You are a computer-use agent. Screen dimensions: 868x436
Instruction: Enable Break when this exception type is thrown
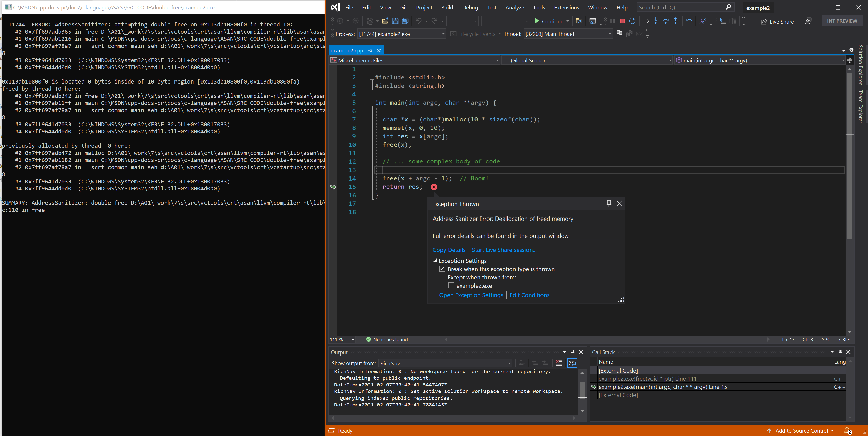coord(442,269)
